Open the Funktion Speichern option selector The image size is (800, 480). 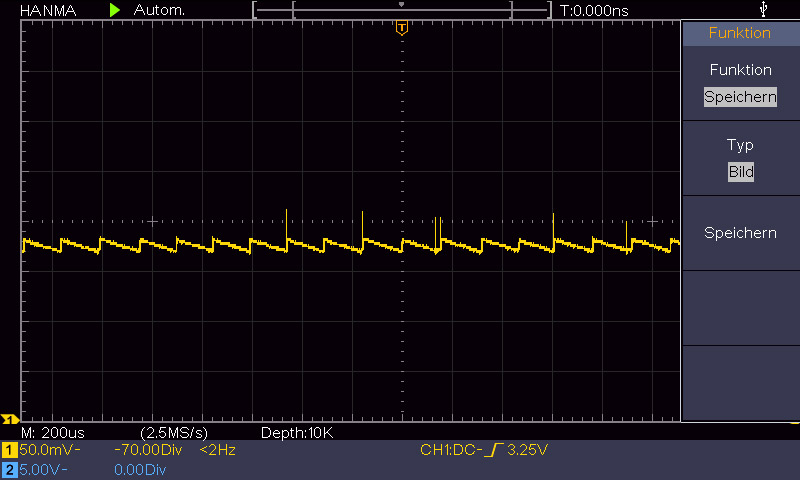[x=740, y=97]
